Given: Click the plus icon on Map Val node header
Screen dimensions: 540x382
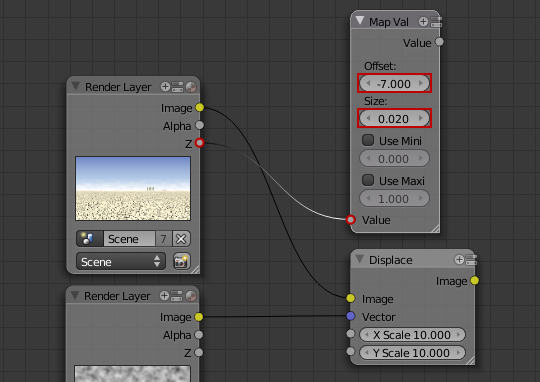Looking at the screenshot, I should point(423,22).
